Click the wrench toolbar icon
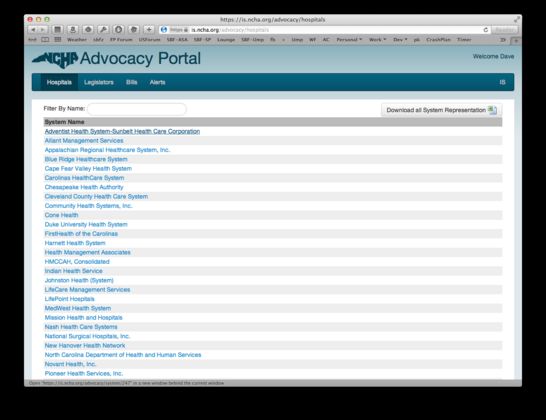 [103, 30]
